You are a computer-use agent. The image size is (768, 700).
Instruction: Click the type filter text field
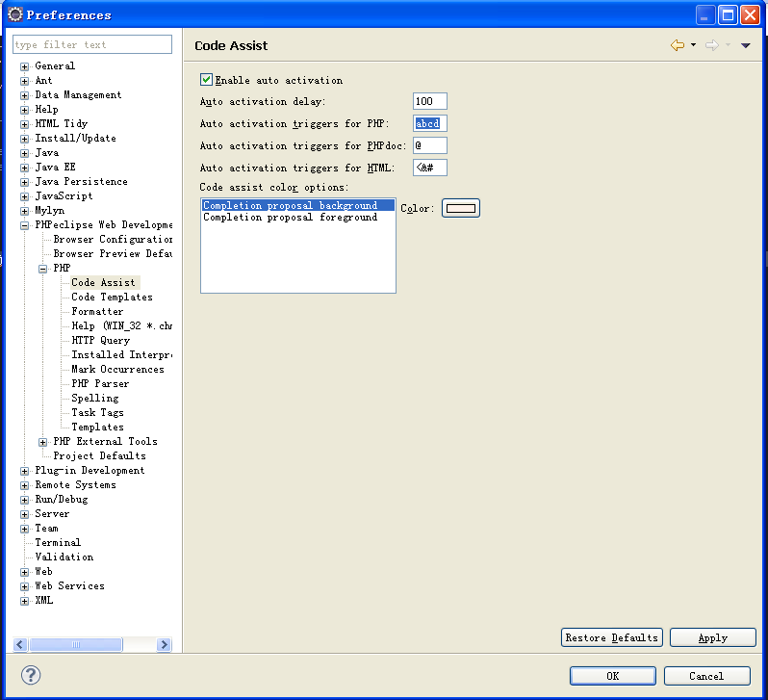coord(92,45)
